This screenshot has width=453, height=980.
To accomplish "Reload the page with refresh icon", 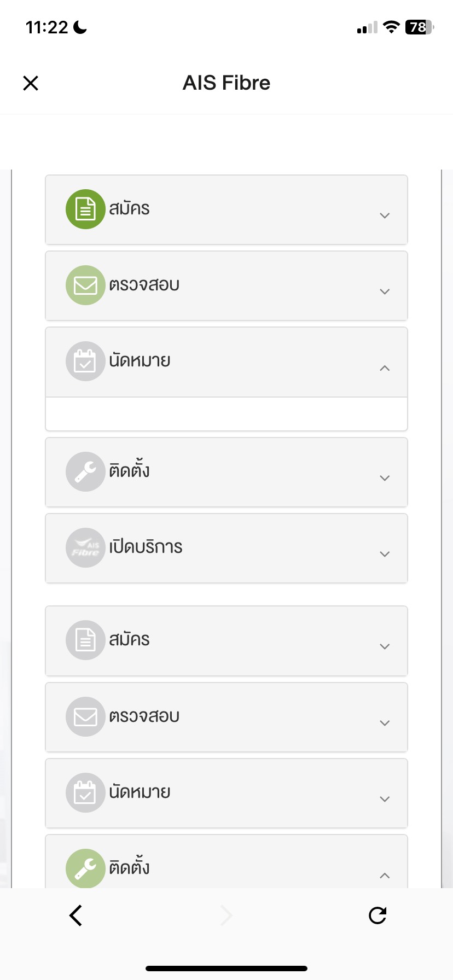I will click(377, 915).
